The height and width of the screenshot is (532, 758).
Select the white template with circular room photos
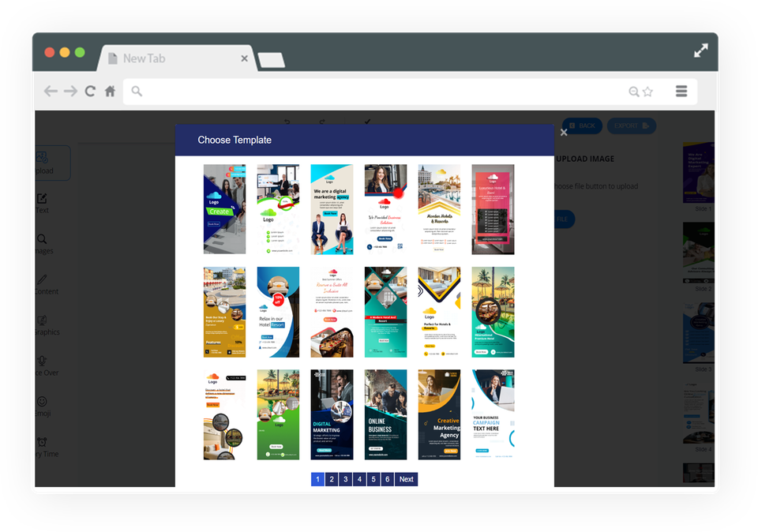(224, 414)
